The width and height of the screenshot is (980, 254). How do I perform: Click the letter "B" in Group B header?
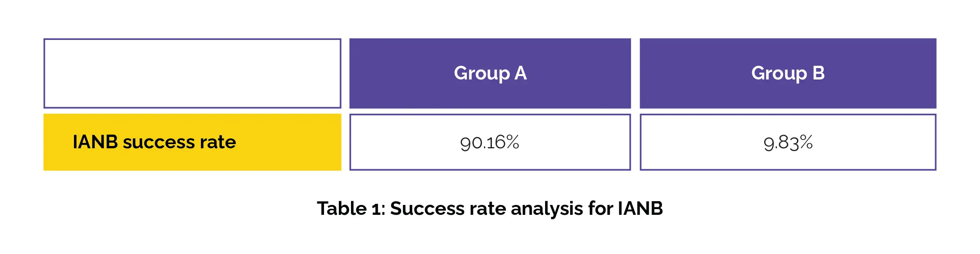(x=818, y=73)
